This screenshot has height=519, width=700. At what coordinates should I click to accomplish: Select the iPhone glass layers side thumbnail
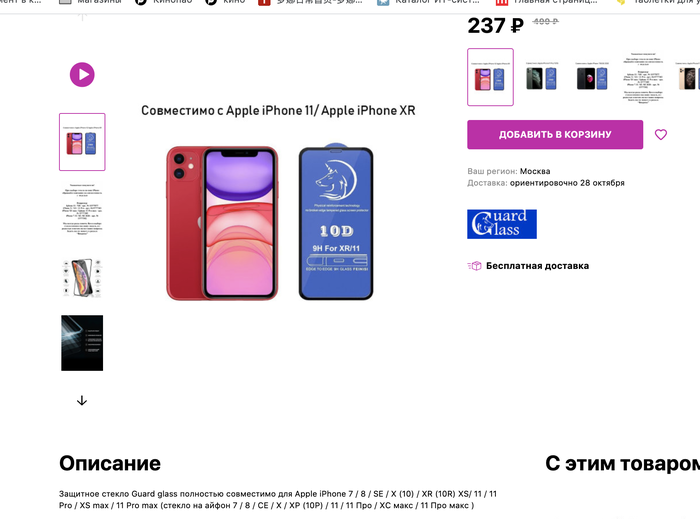pos(82,277)
